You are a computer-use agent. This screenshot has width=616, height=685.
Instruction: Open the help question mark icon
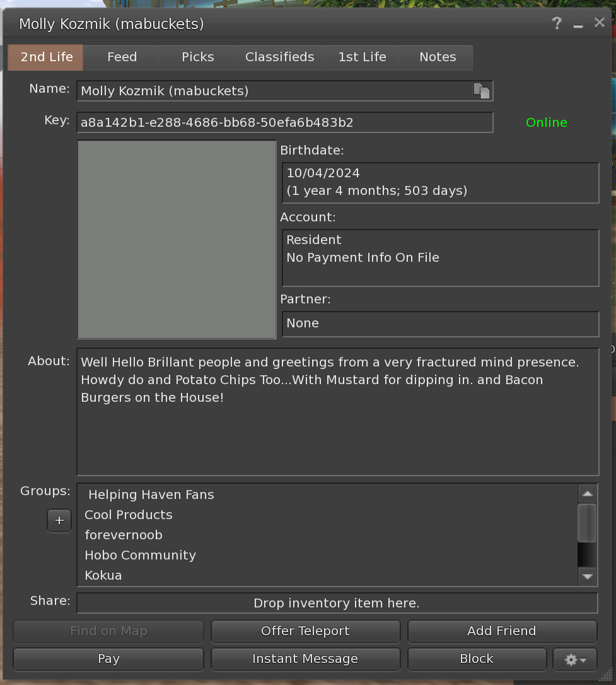point(556,23)
